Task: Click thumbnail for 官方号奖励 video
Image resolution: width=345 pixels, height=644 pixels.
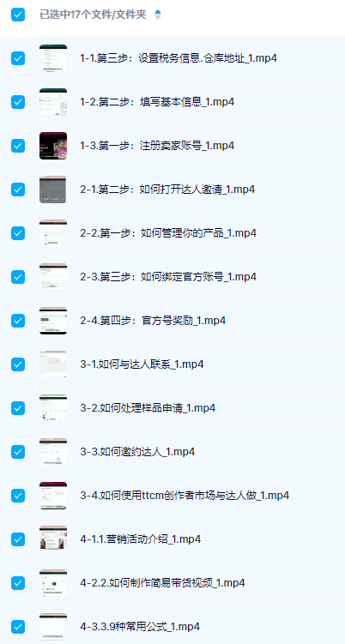Action: 53,321
